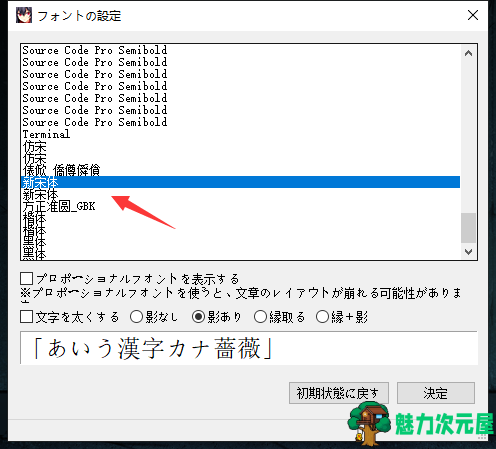Click the font list scrollbar thumb
Screen dimensions: 496x449
[x=468, y=228]
